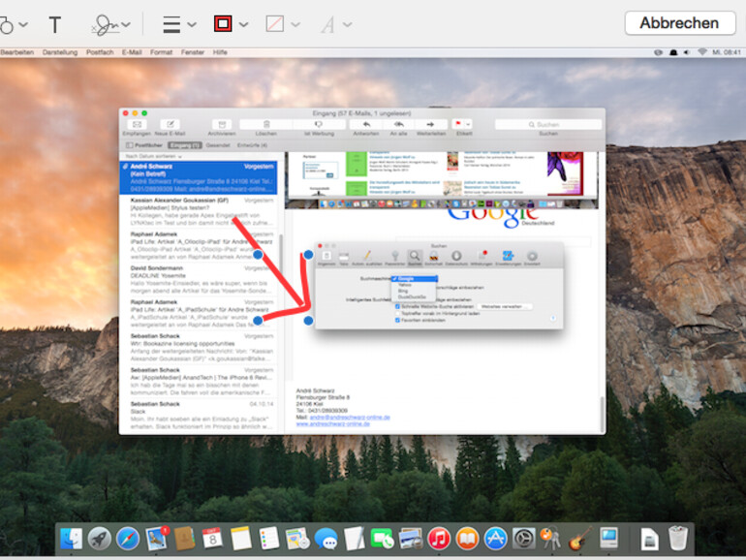746x560 pixels.
Task: Open the shapes tool dropdown arrow
Action: (23, 25)
